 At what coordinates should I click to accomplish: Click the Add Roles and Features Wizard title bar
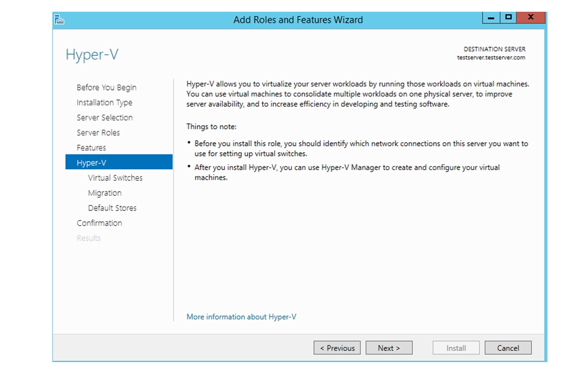[298, 19]
